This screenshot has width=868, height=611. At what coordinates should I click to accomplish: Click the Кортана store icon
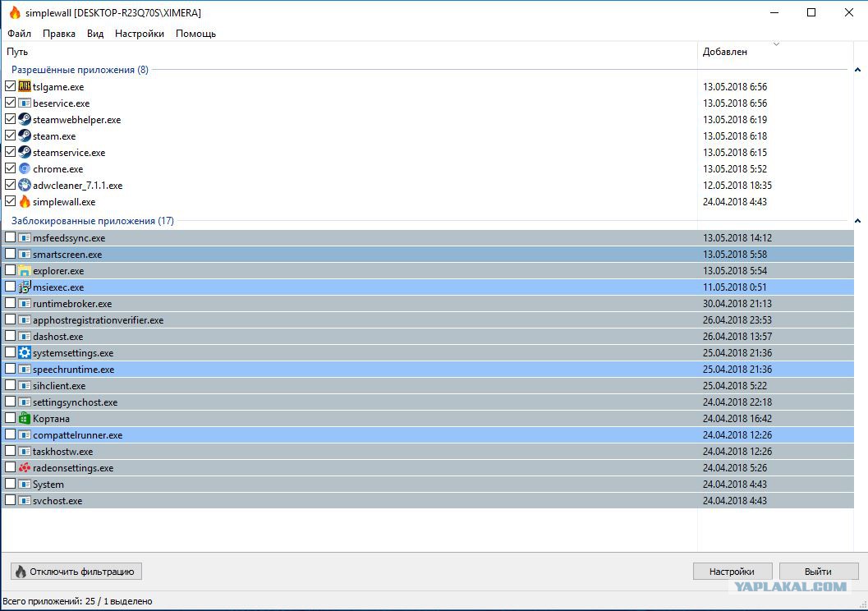25,418
